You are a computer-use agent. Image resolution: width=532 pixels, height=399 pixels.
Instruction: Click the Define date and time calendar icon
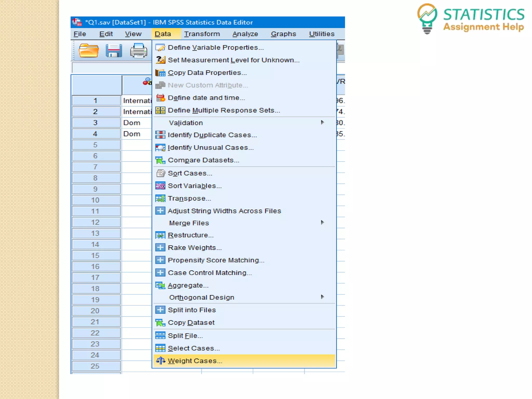coord(160,98)
